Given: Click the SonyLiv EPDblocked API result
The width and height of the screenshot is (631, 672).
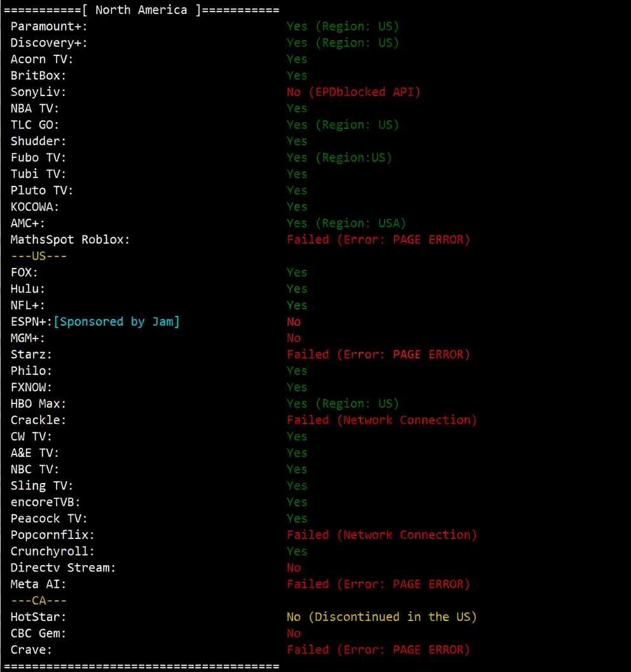Looking at the screenshot, I should 354,92.
